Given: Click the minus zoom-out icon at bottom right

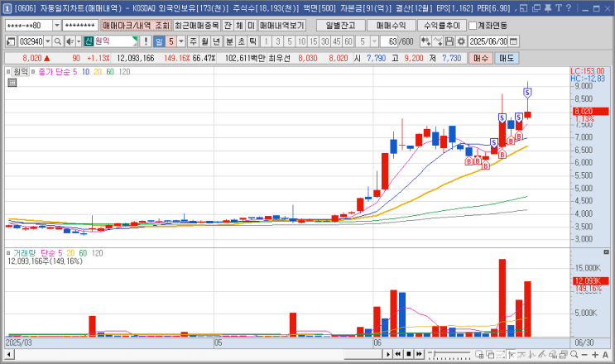Looking at the screenshot, I should point(584,355).
